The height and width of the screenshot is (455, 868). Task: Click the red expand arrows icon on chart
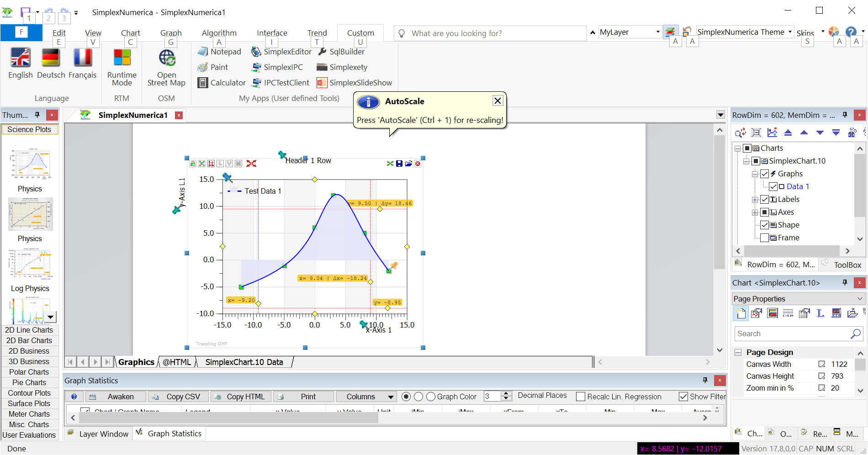click(x=251, y=164)
